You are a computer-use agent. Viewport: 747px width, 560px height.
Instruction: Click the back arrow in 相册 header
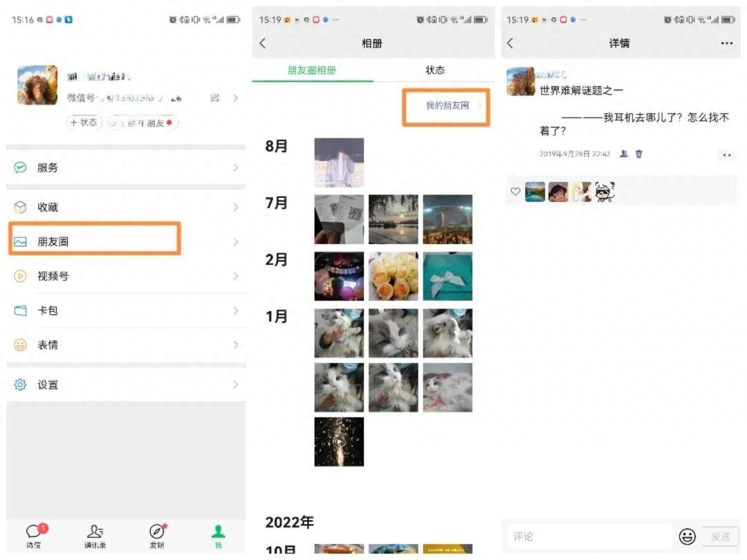pyautogui.click(x=263, y=43)
